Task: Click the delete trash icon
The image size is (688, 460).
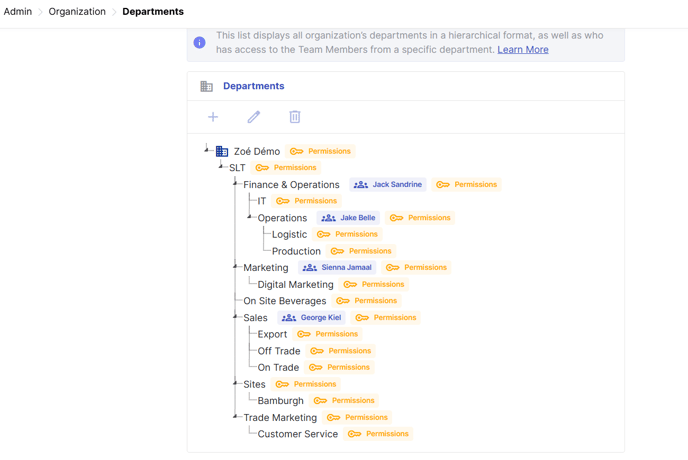Action: coord(295,117)
